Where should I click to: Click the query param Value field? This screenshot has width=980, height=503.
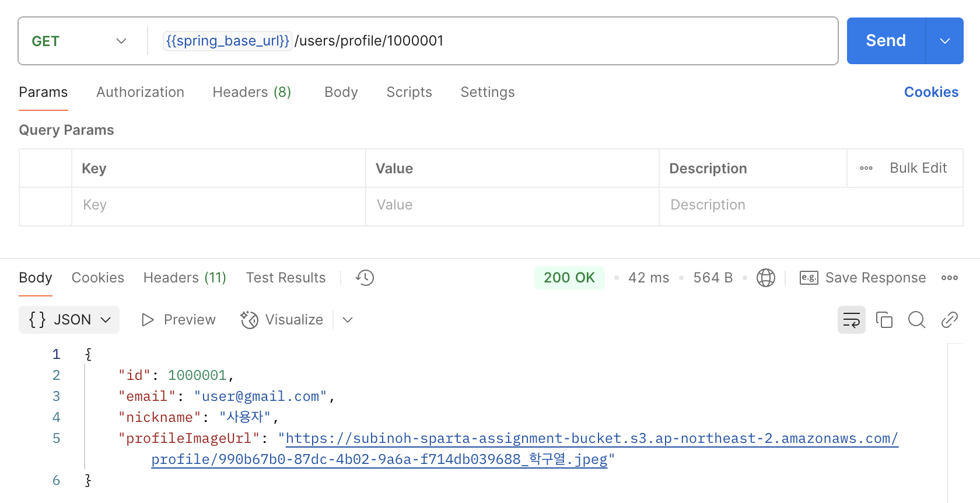pos(512,205)
